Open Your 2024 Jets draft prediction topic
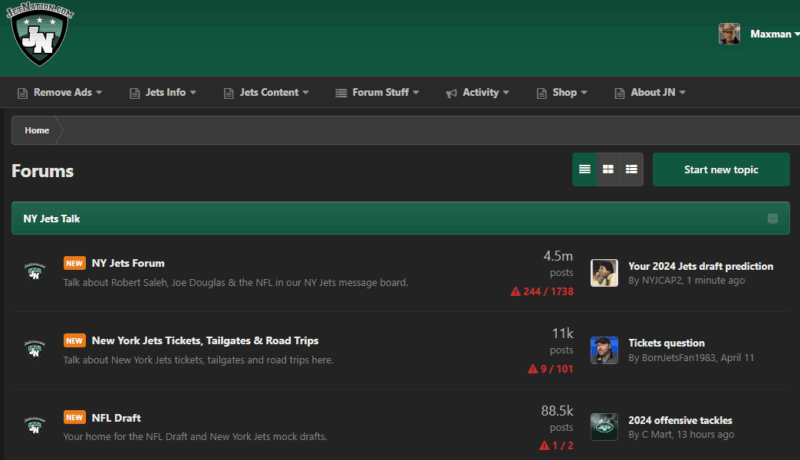 701,266
